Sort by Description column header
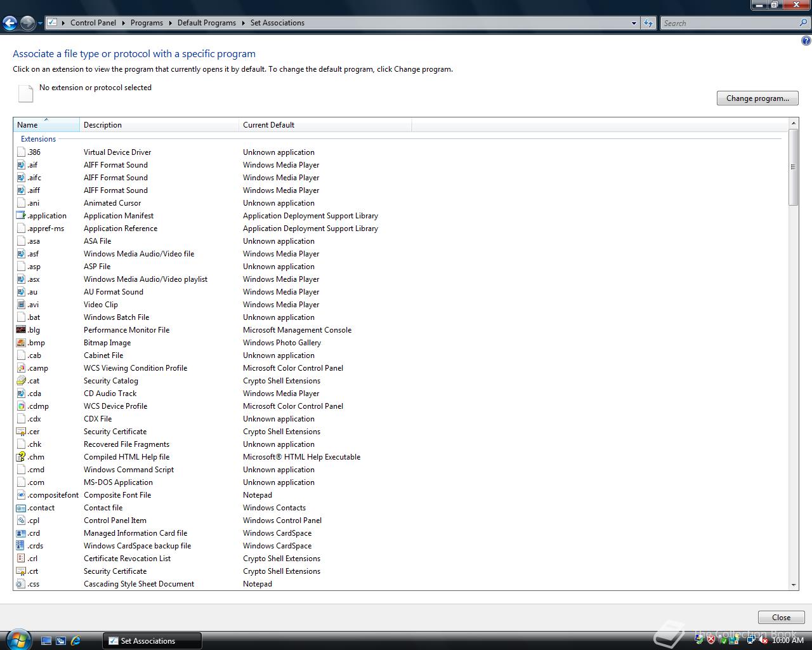Screen dimensions: 812x650 pos(159,125)
